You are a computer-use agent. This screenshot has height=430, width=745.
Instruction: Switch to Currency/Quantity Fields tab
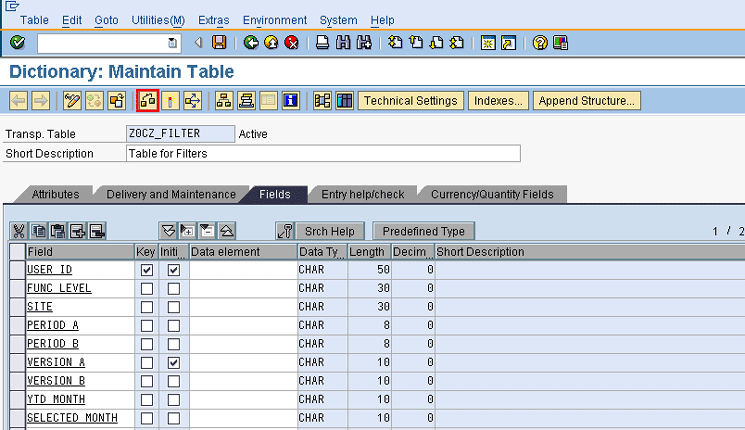click(x=491, y=194)
